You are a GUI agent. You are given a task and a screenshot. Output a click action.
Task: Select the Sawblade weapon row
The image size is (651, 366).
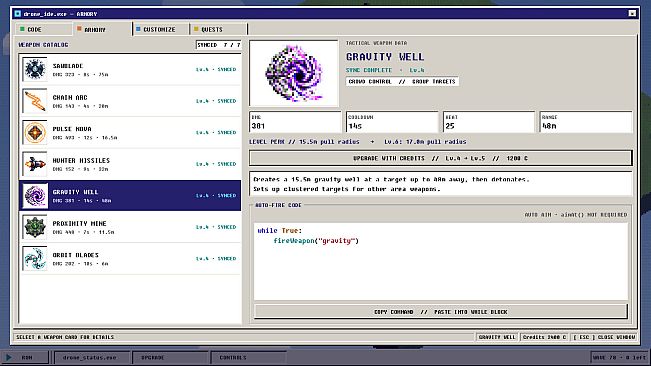click(130, 70)
